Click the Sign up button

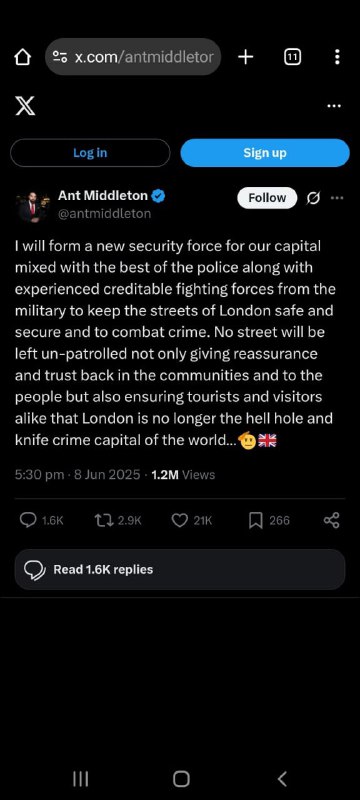click(x=265, y=153)
